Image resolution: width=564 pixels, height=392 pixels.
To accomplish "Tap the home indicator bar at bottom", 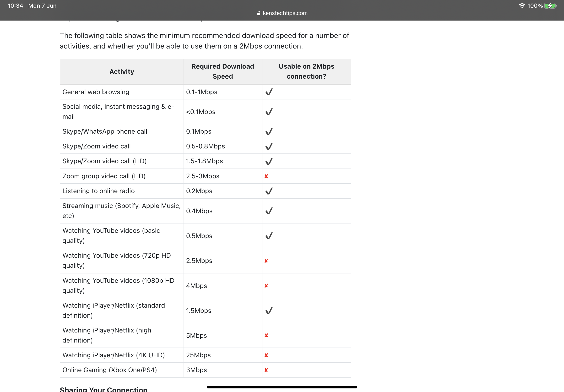I will pos(282,387).
